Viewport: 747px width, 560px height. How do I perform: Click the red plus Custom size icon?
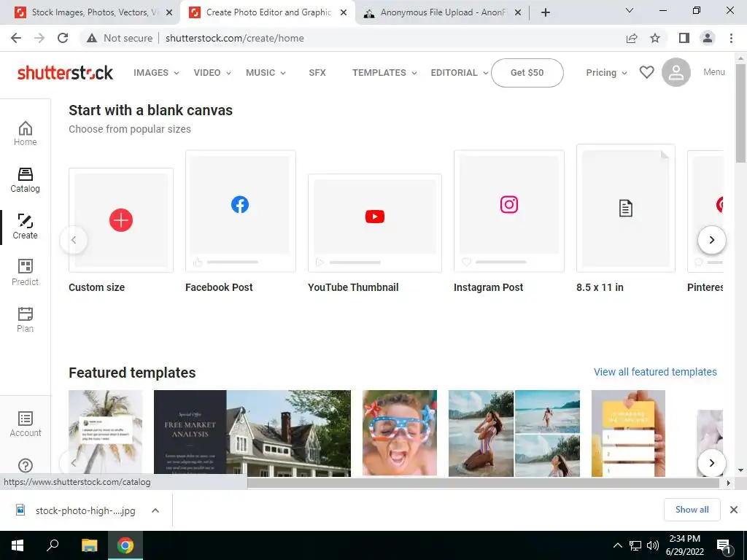[x=121, y=220]
